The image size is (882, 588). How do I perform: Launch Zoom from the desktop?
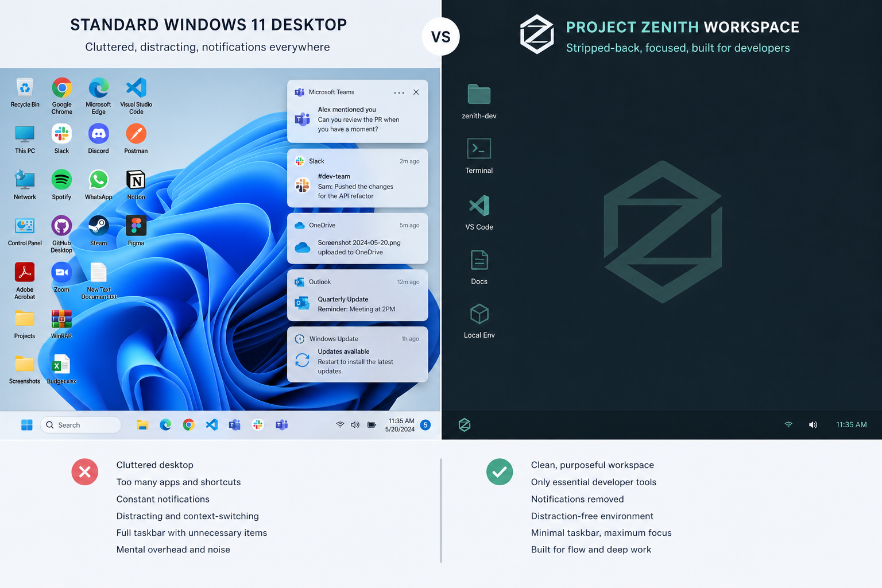(61, 272)
